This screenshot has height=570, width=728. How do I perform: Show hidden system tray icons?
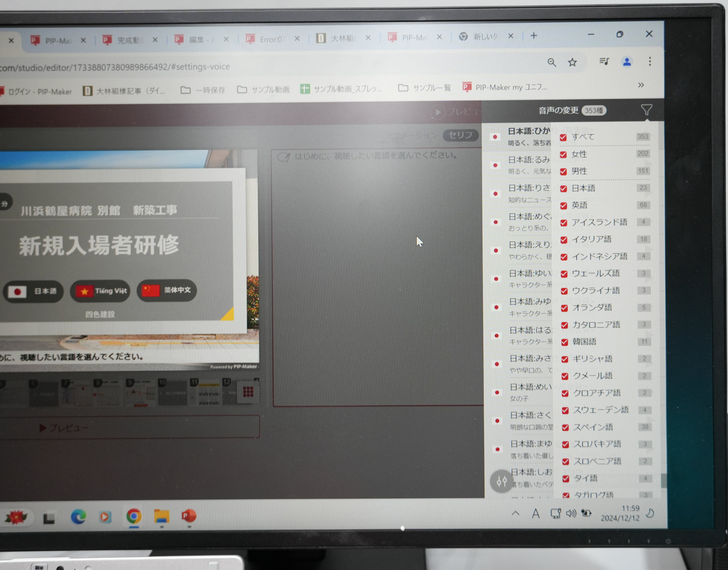515,513
